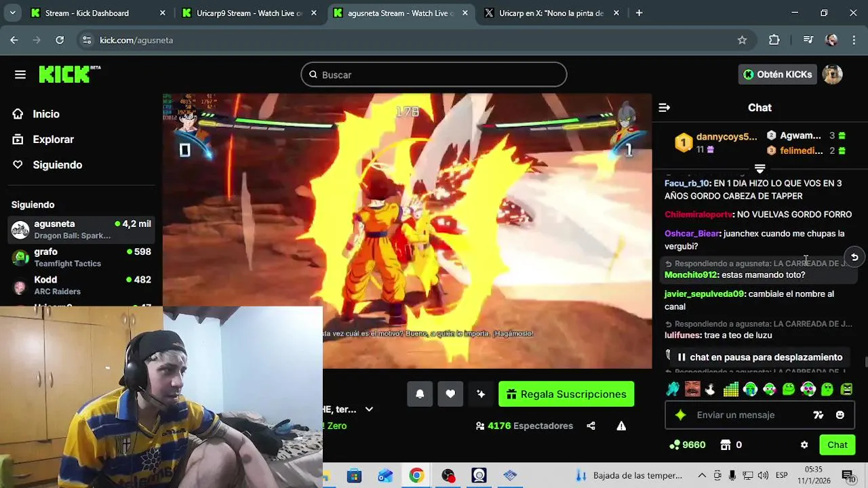Collapse the chat panel with the arrow icon
This screenshot has width=868, height=488.
pos(665,108)
